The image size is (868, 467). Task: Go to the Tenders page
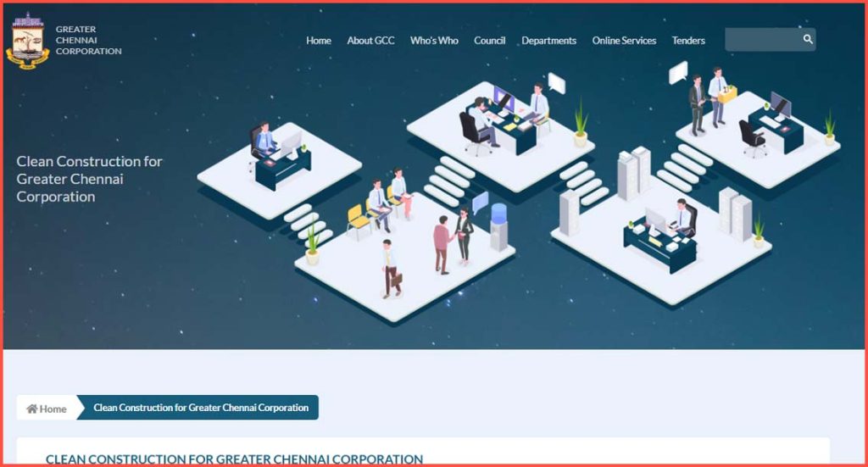688,41
